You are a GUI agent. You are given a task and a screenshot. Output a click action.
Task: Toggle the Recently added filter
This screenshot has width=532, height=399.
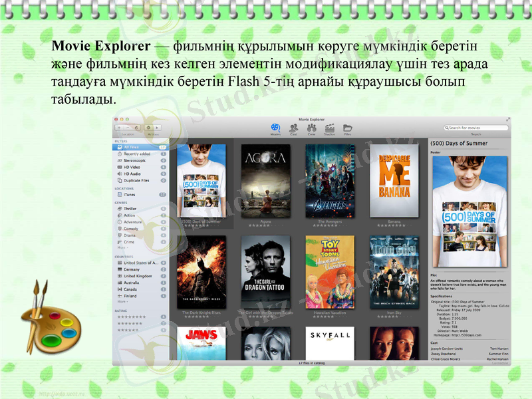coord(118,154)
